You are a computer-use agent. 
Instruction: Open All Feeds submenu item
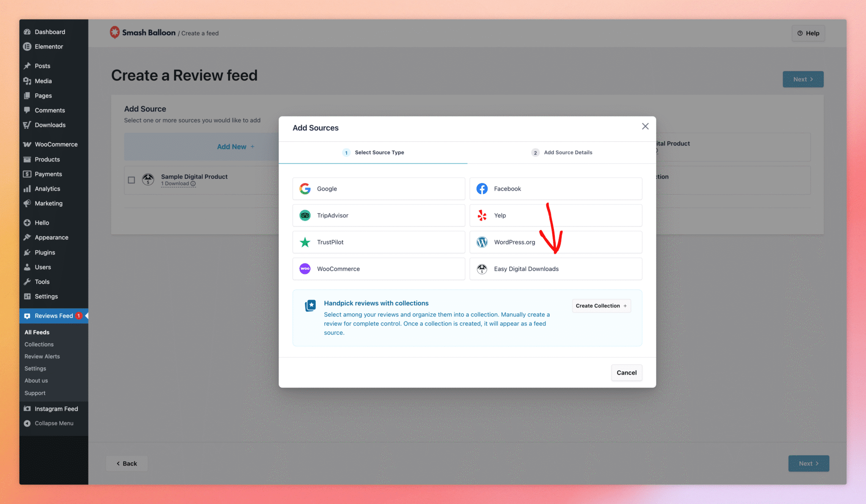click(37, 332)
